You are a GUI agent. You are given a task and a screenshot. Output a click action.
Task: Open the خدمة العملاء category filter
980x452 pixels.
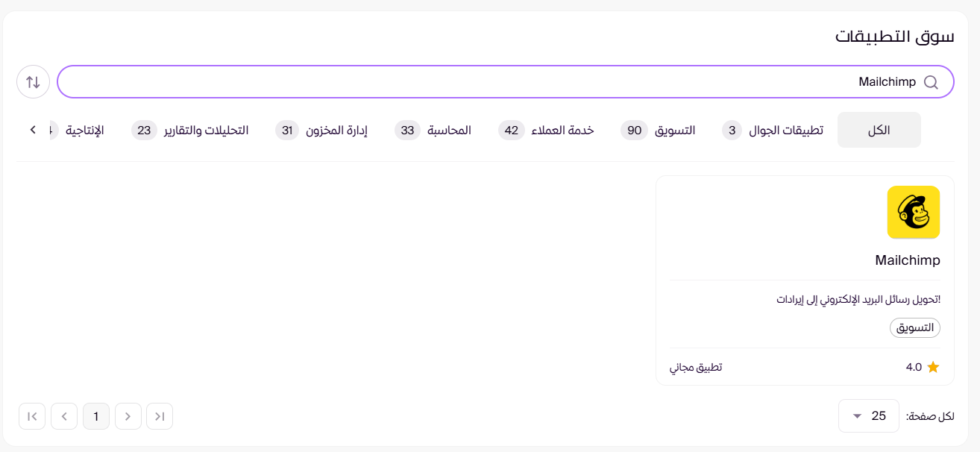pyautogui.click(x=547, y=130)
